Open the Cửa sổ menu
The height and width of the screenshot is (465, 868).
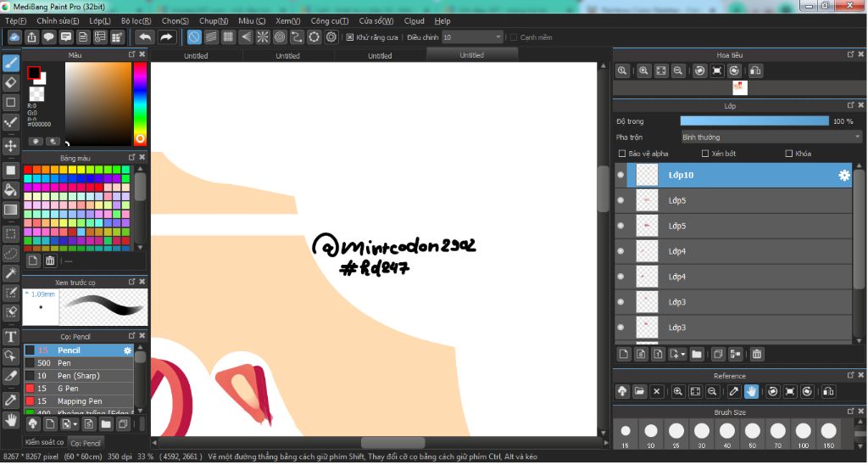tap(376, 21)
